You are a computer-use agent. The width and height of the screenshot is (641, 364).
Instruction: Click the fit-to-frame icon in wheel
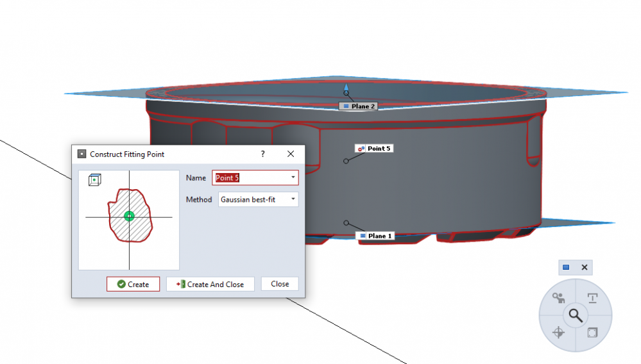click(592, 332)
